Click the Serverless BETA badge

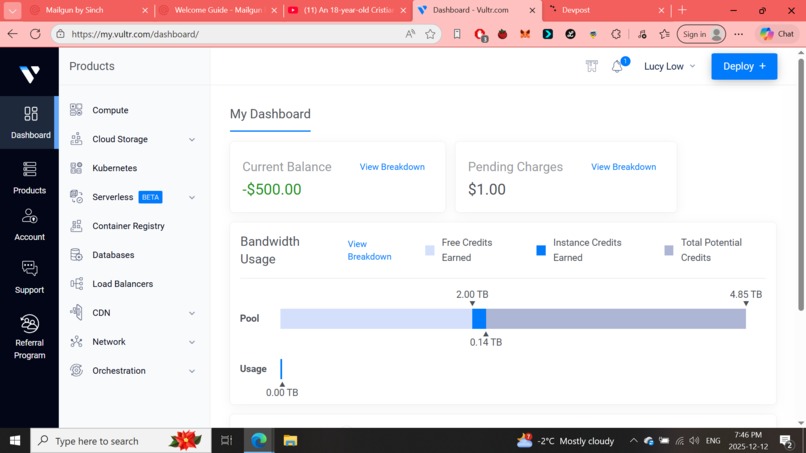pyautogui.click(x=151, y=197)
